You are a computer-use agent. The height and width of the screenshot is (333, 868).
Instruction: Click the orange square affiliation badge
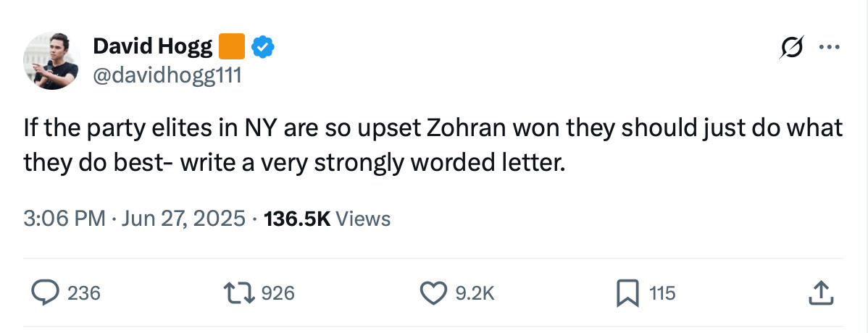click(232, 46)
